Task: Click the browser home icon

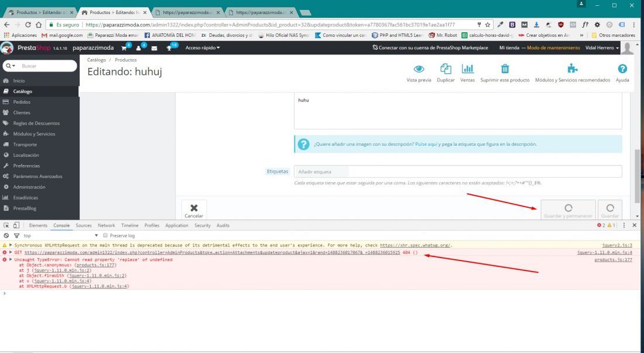Action: [39, 25]
